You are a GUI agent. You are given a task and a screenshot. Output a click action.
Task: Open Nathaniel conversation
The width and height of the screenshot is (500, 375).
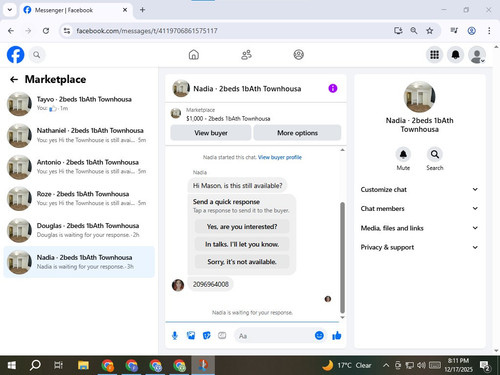pyautogui.click(x=79, y=135)
